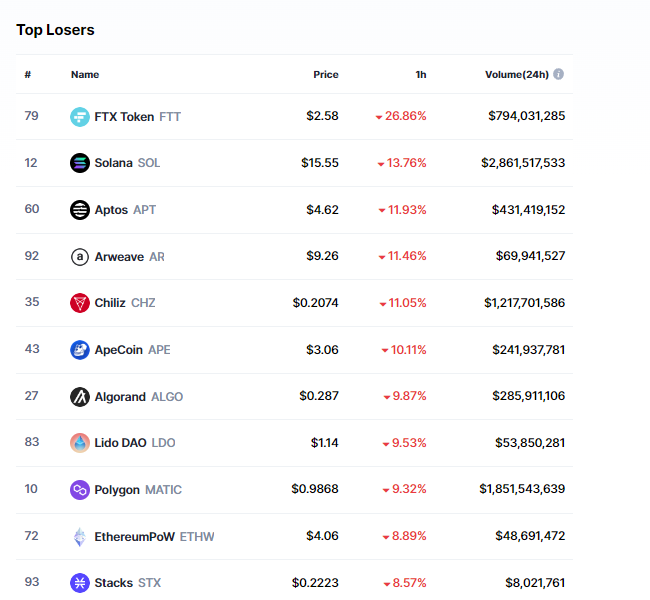Screen dimensions: 650x600
Task: Click the Lido DAO logo icon
Action: coord(80,443)
